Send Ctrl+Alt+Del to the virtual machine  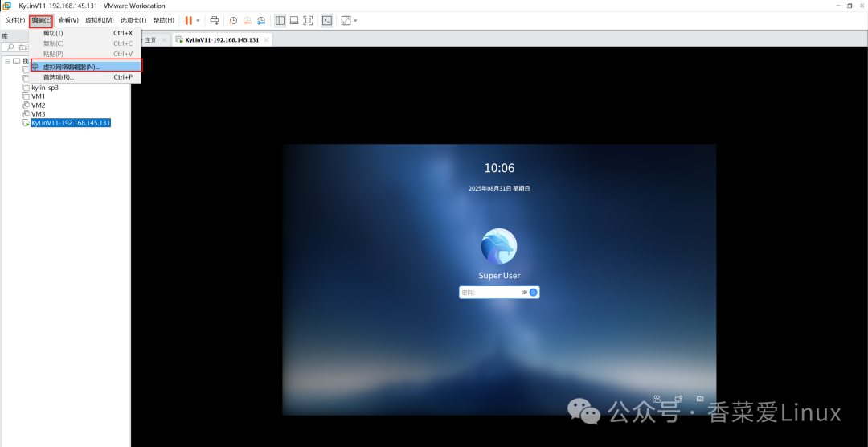pos(215,20)
